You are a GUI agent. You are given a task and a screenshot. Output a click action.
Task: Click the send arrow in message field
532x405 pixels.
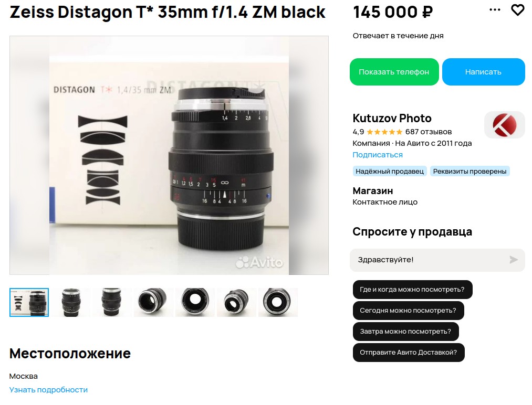pos(514,260)
